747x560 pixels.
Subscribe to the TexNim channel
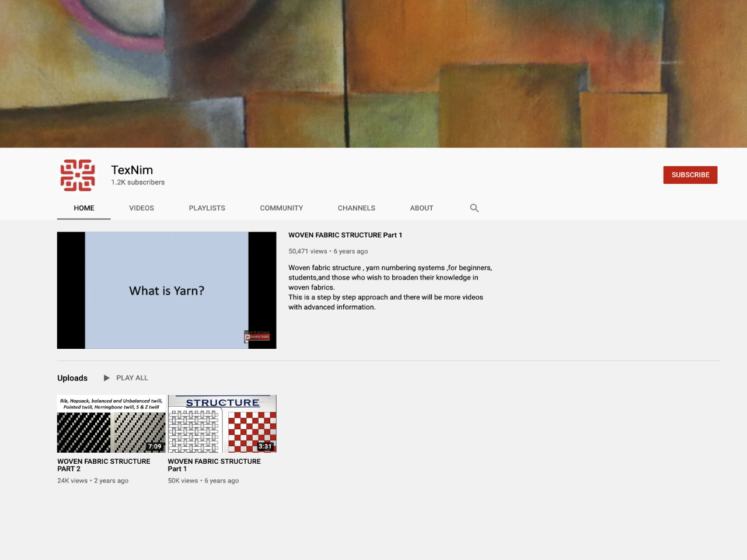point(690,175)
